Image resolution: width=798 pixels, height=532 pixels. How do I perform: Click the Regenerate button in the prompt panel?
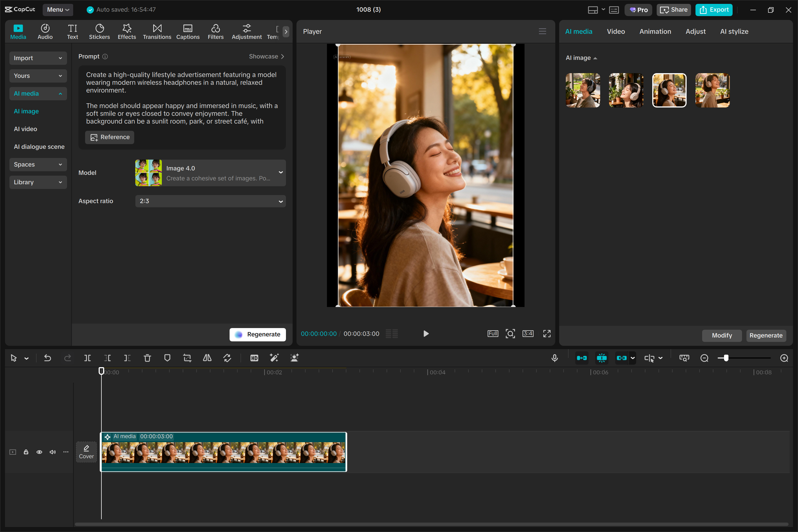pos(257,334)
